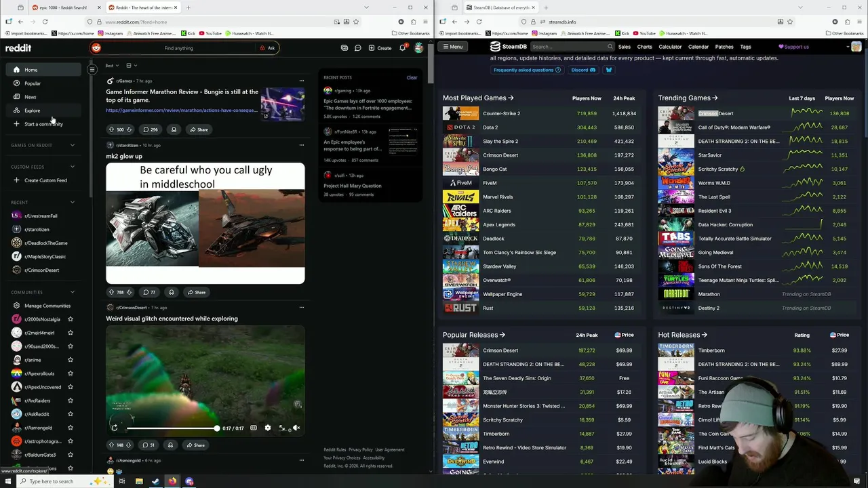
Task: Star the r/Asmongold community
Action: pos(70,428)
